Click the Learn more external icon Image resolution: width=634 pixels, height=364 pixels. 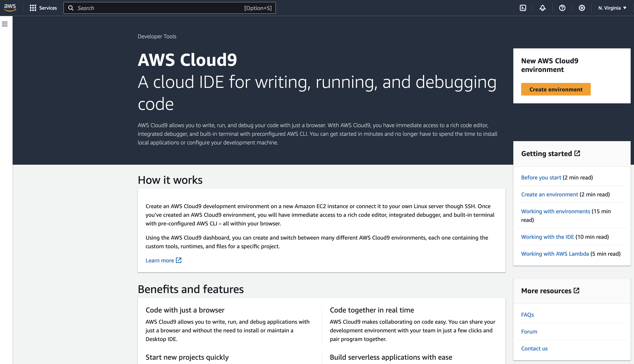[179, 260]
